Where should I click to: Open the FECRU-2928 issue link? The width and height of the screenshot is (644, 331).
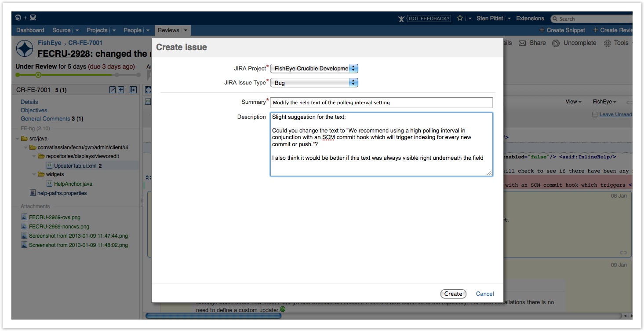click(64, 54)
